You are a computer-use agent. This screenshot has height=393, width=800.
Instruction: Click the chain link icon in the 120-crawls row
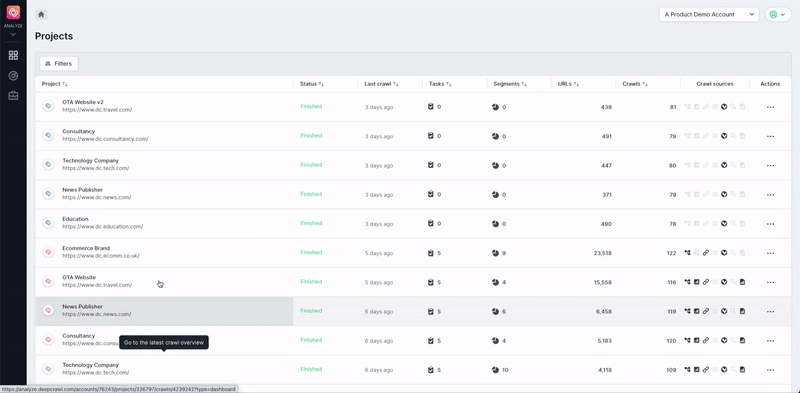[x=706, y=340]
